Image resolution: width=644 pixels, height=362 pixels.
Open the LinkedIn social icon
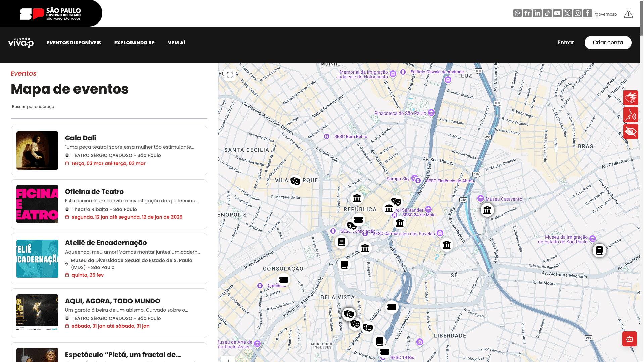[x=537, y=13]
